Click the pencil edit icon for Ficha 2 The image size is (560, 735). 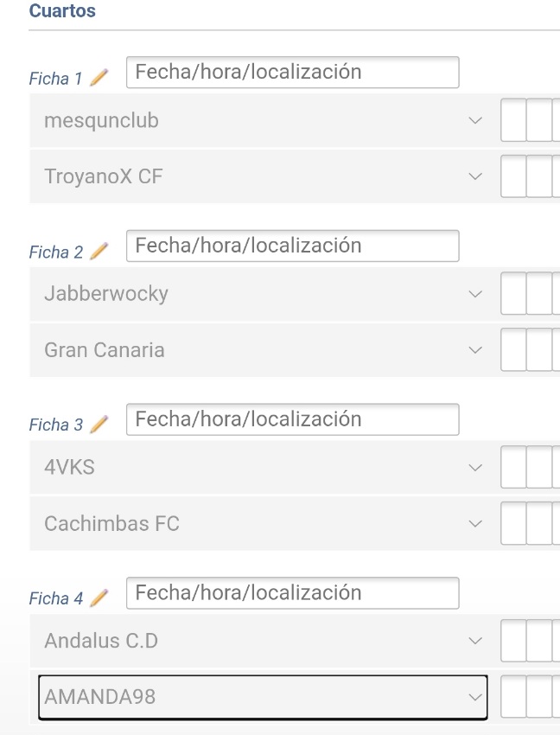click(99, 252)
